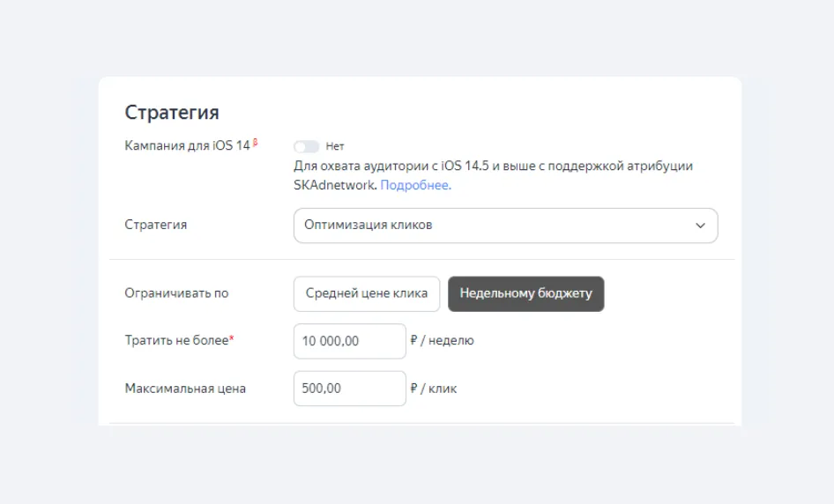Click the Ограничивать по label
This screenshot has height=504, width=834.
click(176, 293)
